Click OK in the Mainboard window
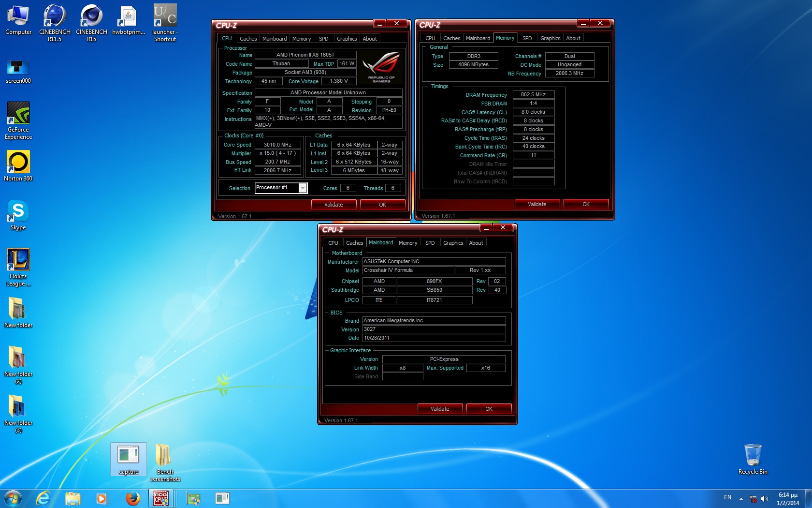The image size is (812, 508). 489,409
